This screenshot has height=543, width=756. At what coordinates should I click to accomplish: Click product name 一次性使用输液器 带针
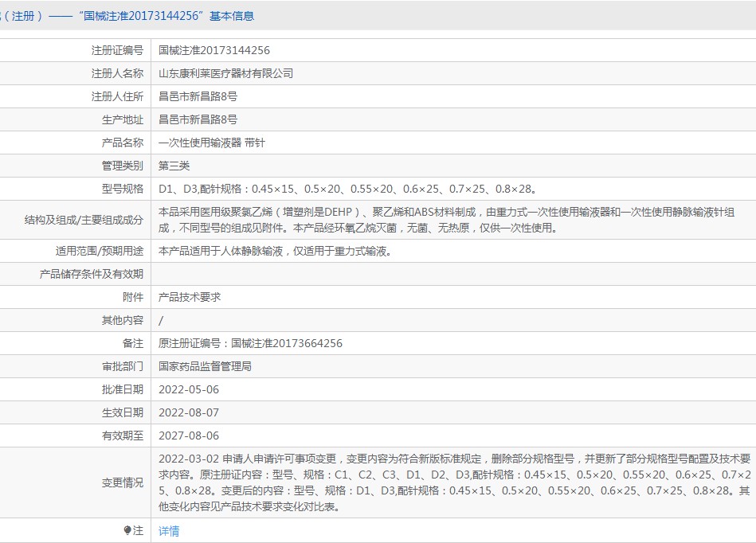tap(212, 143)
